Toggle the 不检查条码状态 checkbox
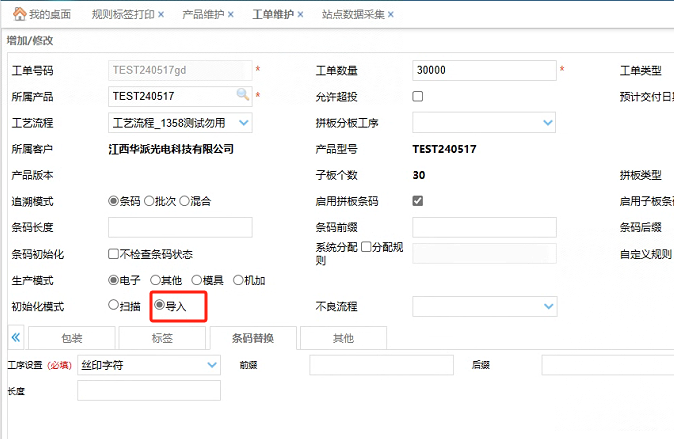 [x=113, y=254]
